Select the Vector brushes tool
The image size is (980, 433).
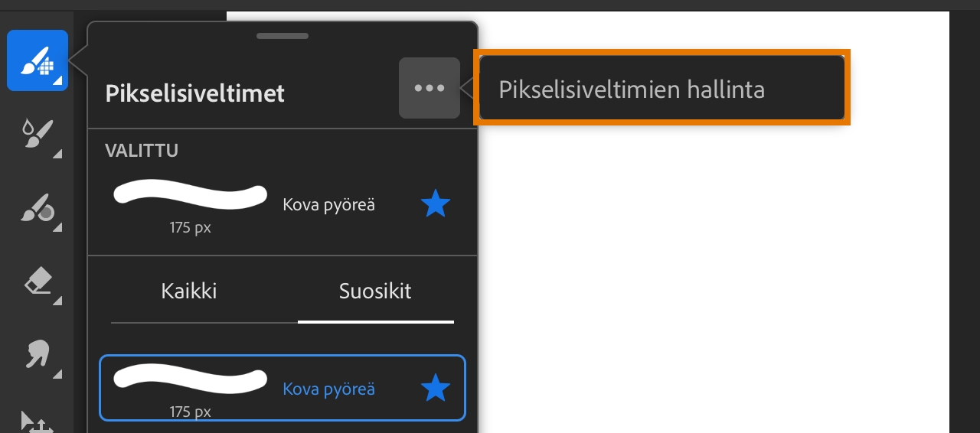click(35, 207)
